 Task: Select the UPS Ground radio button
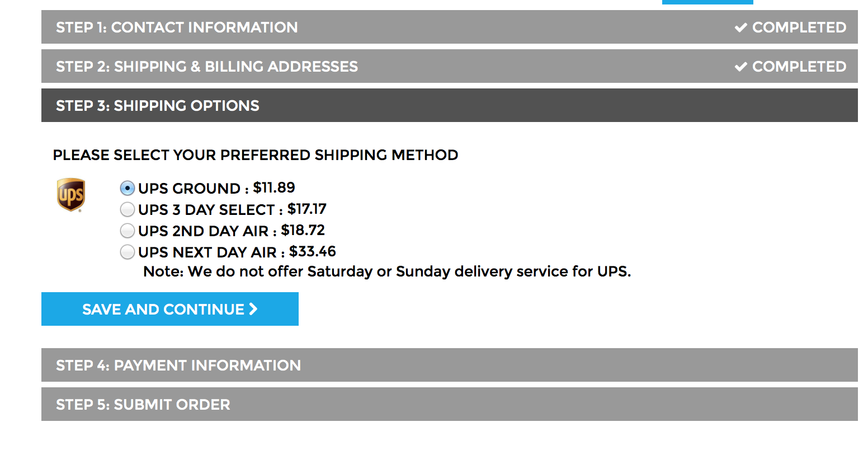click(x=128, y=188)
